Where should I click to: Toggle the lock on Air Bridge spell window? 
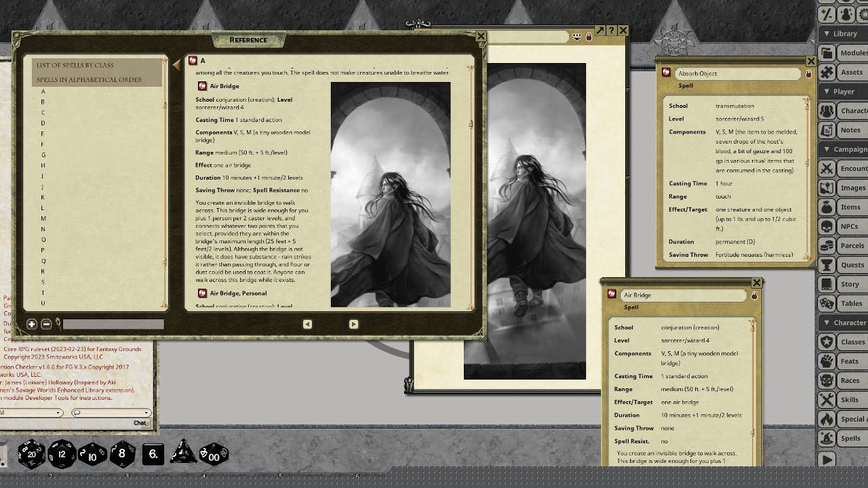(754, 295)
